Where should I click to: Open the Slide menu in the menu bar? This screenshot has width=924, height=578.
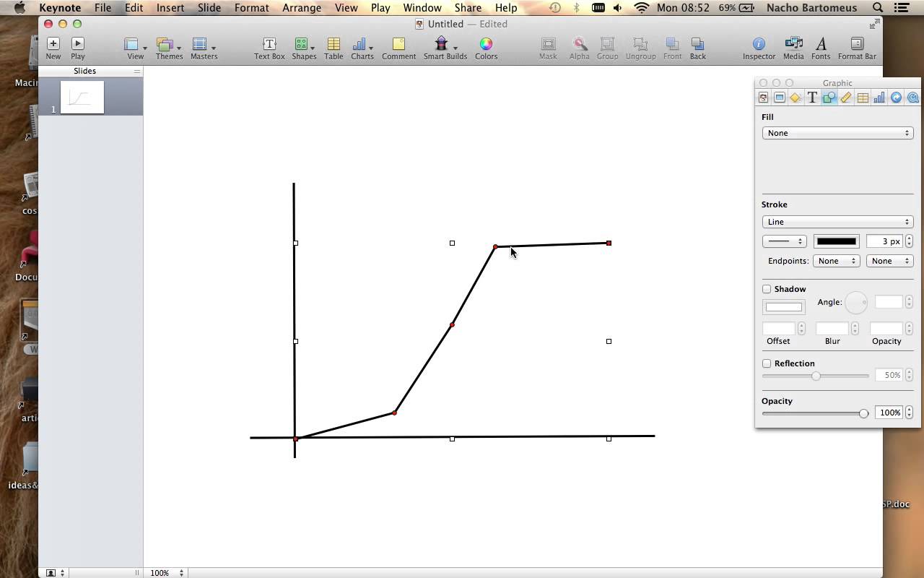click(209, 8)
